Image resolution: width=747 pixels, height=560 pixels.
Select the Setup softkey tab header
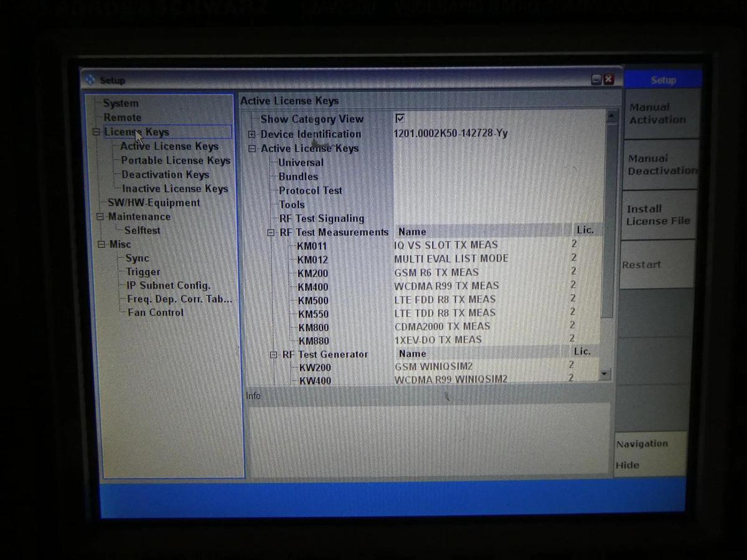[x=663, y=80]
